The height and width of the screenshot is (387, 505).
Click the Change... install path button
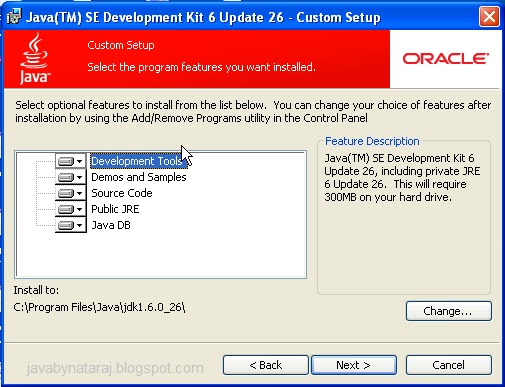click(449, 311)
